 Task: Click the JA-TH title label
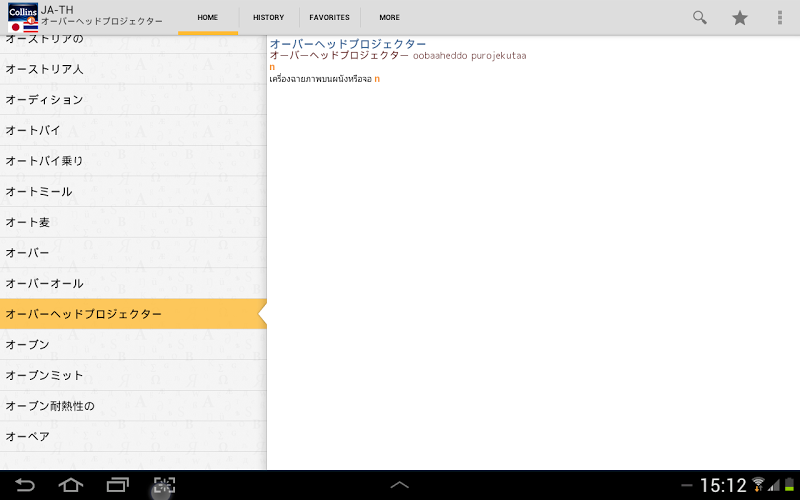[x=57, y=10]
